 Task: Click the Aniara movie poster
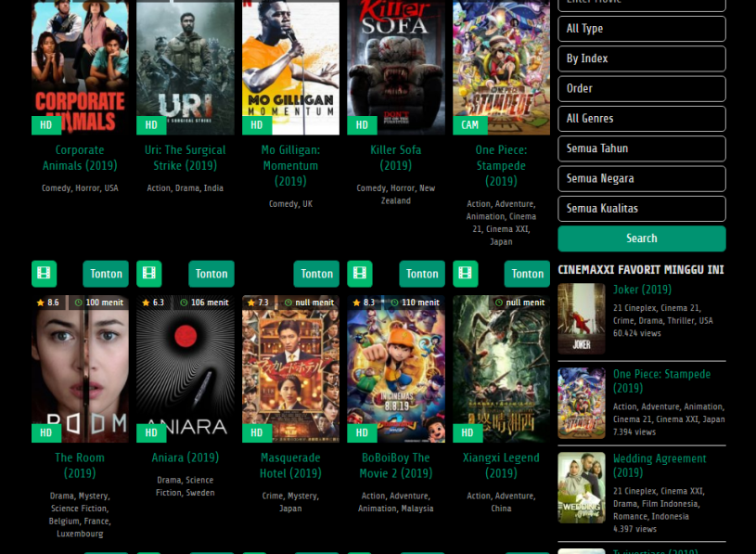pos(186,368)
